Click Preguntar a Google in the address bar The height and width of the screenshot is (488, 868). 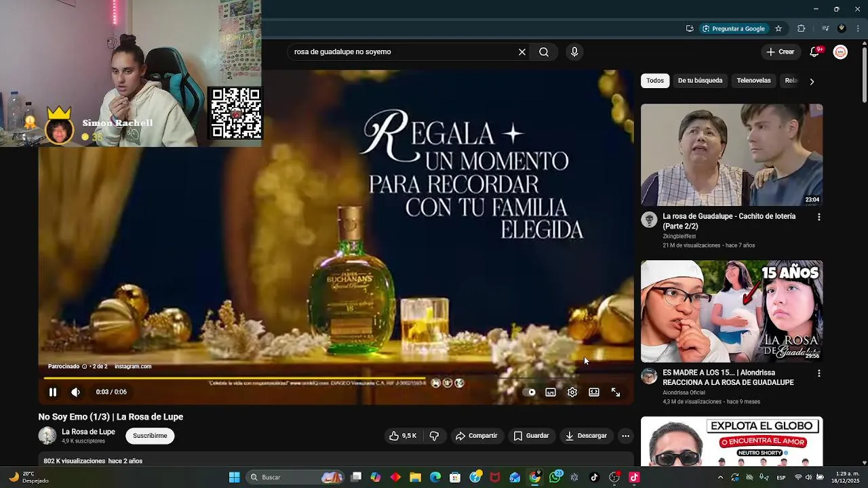pos(734,28)
